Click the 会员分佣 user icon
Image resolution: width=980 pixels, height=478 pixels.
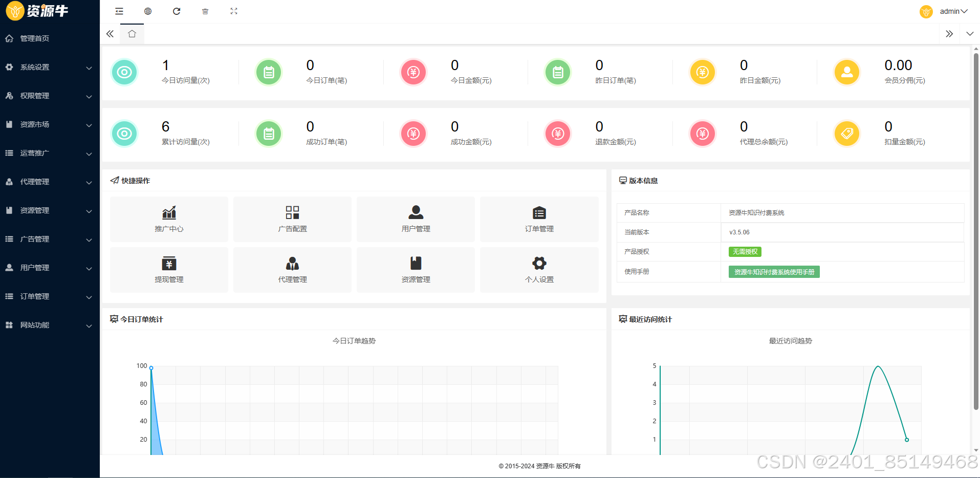point(847,72)
